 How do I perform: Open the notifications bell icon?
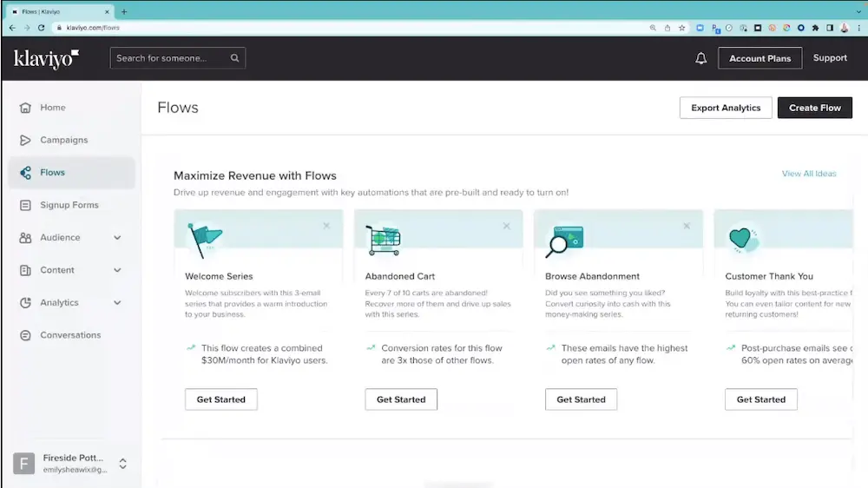click(701, 58)
